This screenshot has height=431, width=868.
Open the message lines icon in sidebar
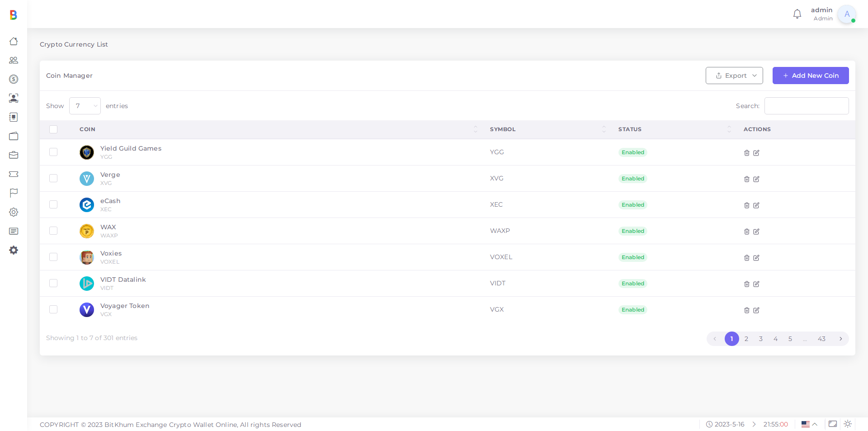point(14,231)
